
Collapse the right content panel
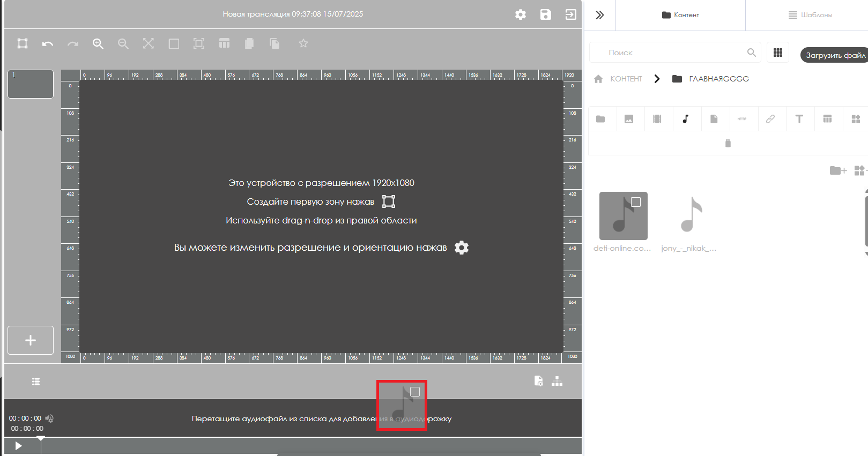[600, 15]
